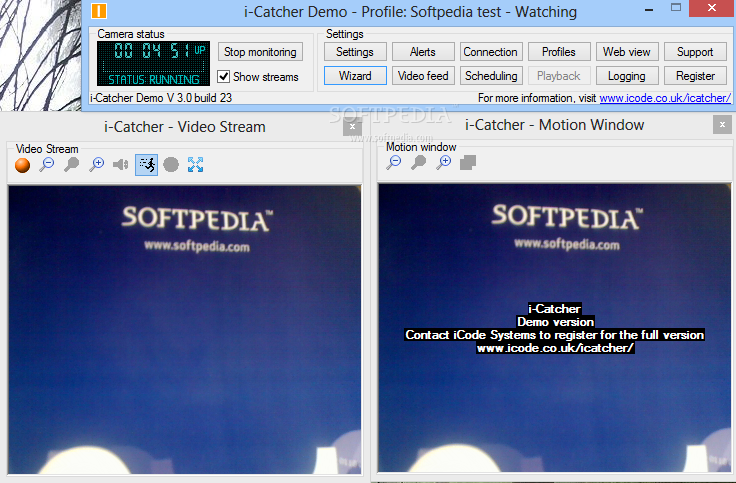Click the grey record circle icon
Screen dimensions: 736x483
[171, 165]
